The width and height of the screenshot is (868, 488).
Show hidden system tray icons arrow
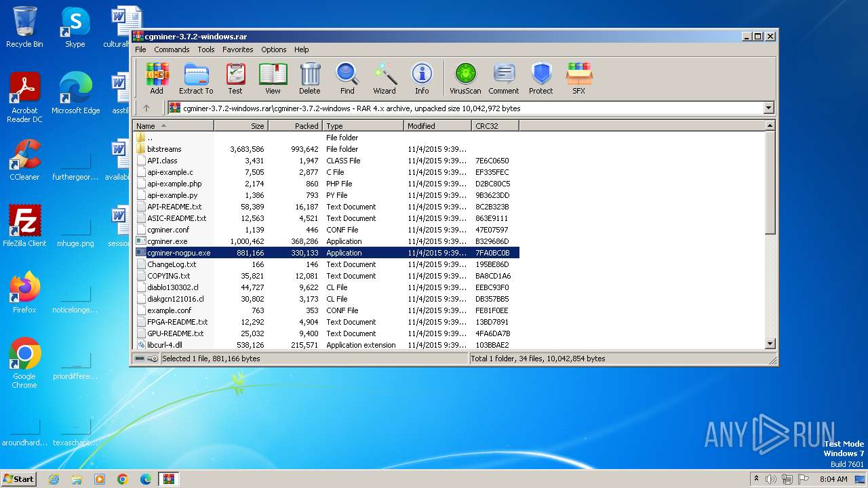[x=757, y=479]
